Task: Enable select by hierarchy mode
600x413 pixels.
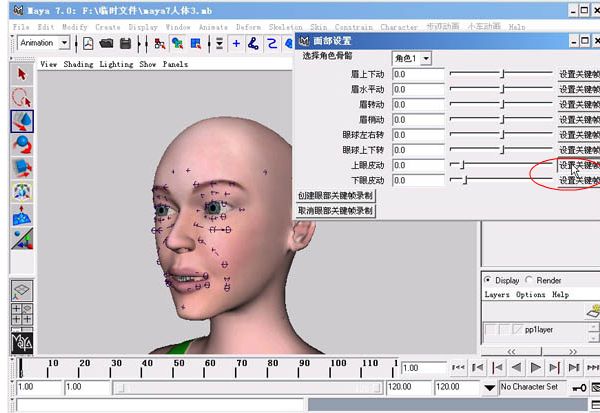Action: (x=160, y=43)
